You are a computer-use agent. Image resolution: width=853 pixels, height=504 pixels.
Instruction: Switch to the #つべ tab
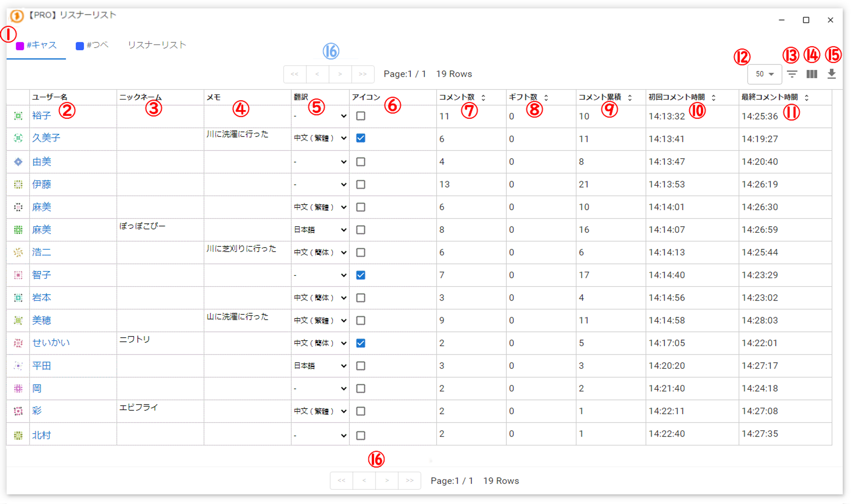click(92, 45)
